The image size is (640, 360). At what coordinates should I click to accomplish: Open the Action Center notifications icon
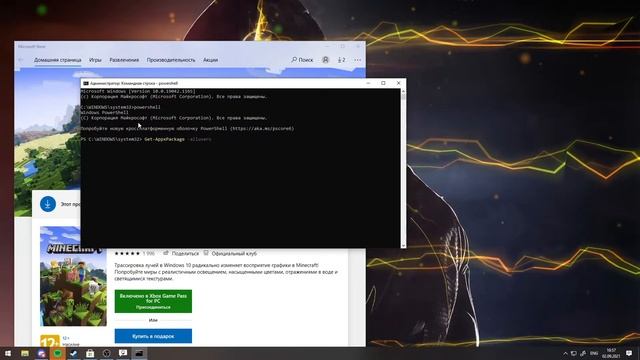629,353
